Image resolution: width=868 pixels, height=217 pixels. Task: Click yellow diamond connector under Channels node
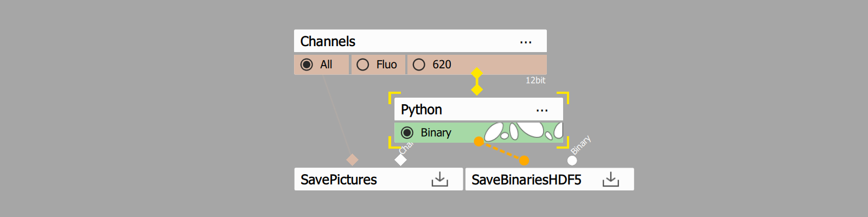pos(477,73)
